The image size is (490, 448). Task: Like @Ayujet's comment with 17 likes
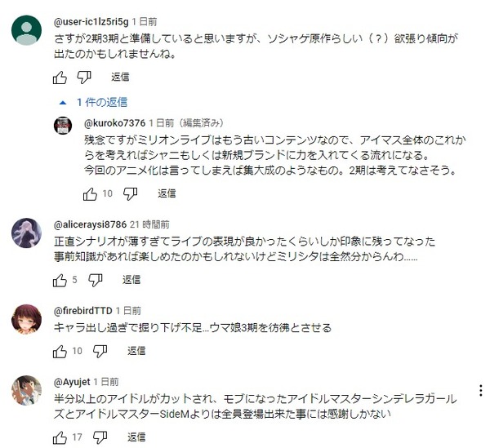[60, 437]
